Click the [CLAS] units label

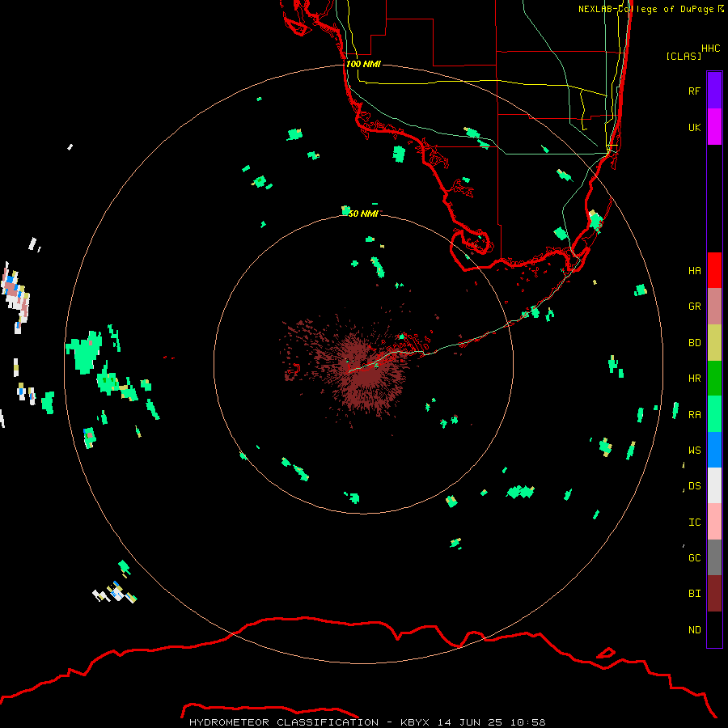pyautogui.click(x=684, y=56)
